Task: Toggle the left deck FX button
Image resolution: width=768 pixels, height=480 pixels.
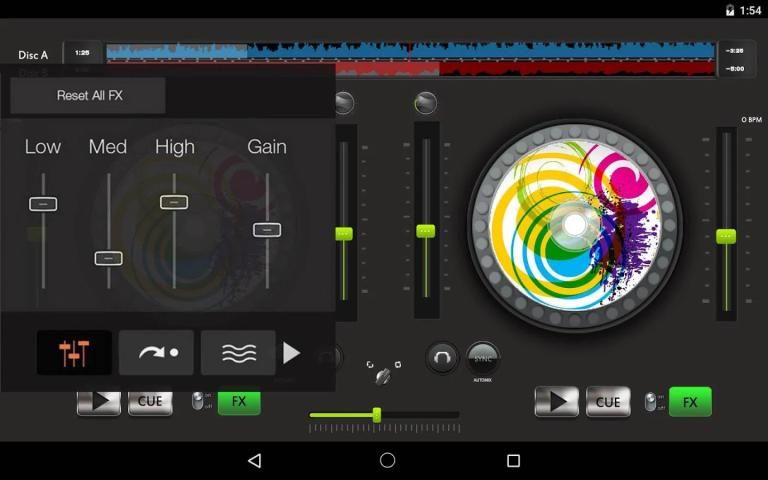Action: 239,403
